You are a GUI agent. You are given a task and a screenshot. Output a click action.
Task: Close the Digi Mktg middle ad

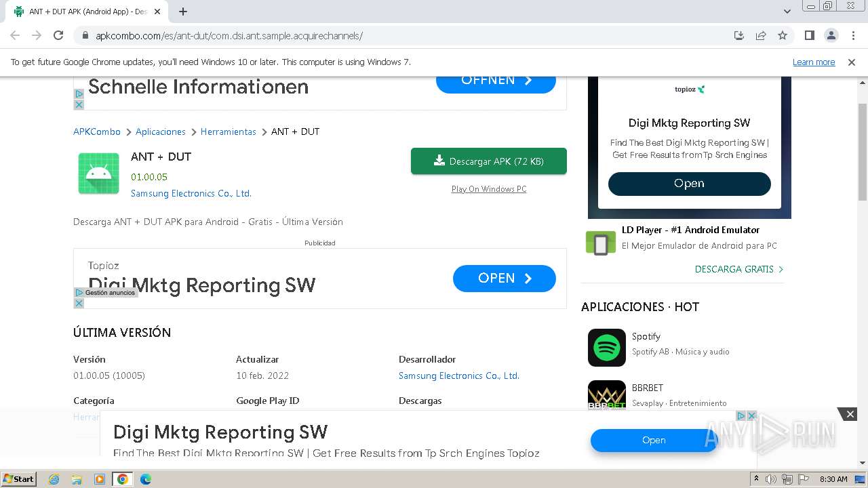pos(79,303)
